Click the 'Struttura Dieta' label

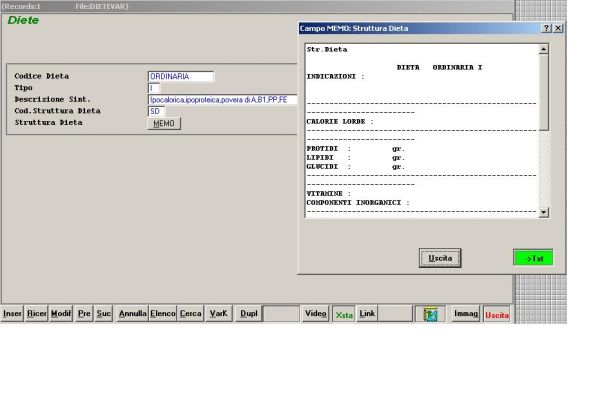[49, 122]
